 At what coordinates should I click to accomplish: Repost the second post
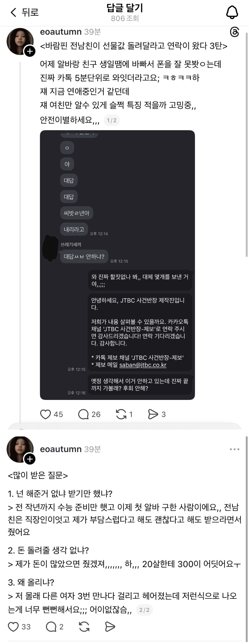84,627
